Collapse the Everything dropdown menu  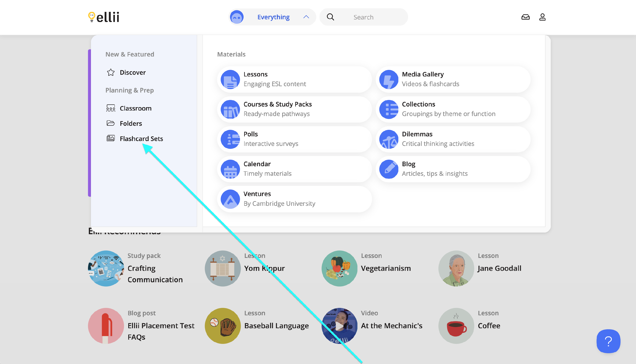click(x=273, y=17)
